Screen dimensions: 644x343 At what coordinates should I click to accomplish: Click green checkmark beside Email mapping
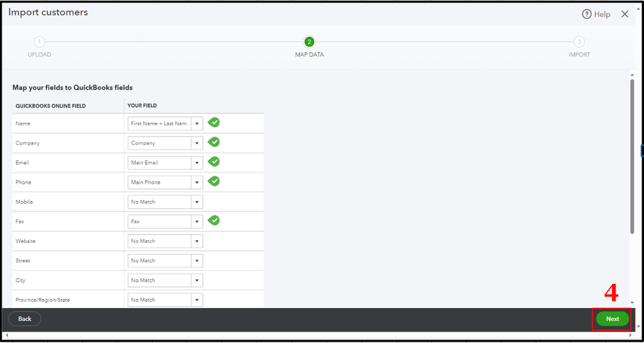pos(213,162)
